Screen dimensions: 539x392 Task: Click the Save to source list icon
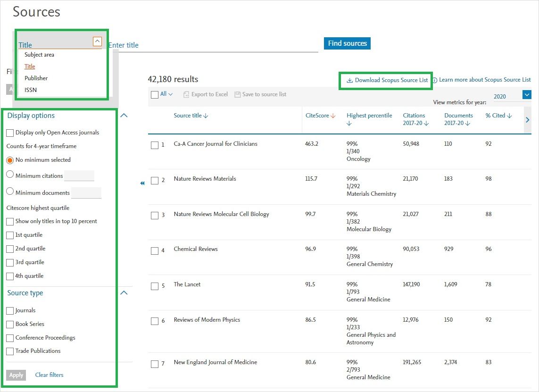pyautogui.click(x=237, y=94)
